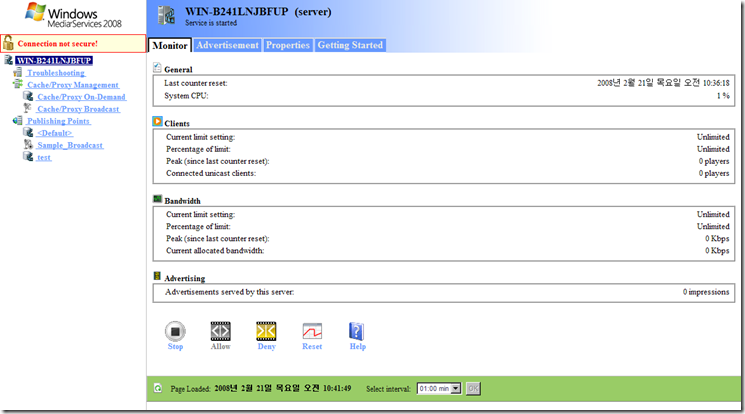Click the '0 impressions' value
This screenshot has height=414, width=745.
click(x=706, y=292)
